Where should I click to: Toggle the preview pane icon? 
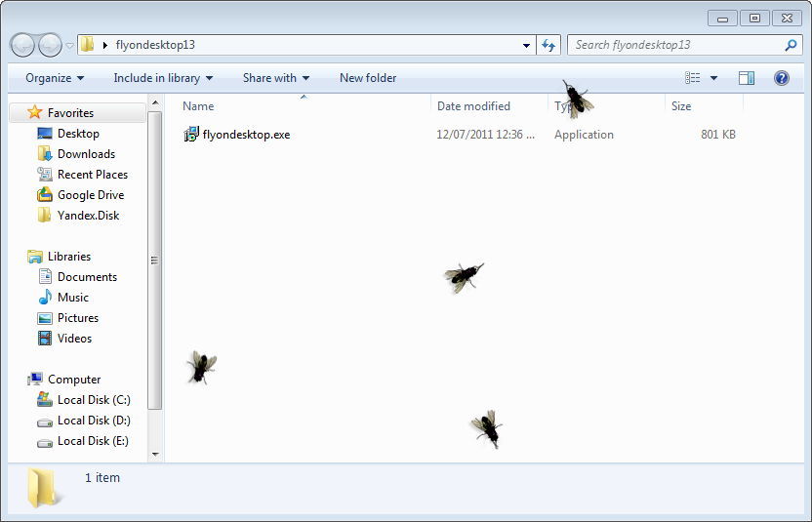click(747, 78)
